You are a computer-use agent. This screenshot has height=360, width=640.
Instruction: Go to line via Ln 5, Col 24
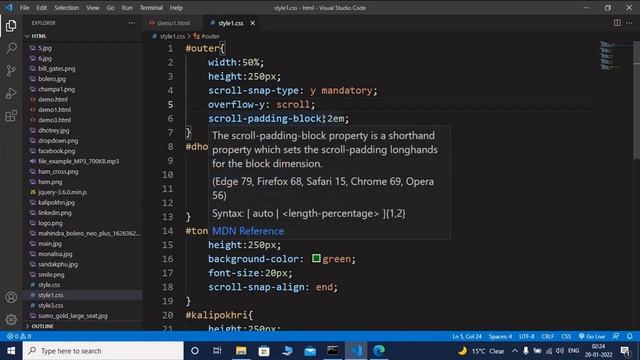tap(467, 336)
